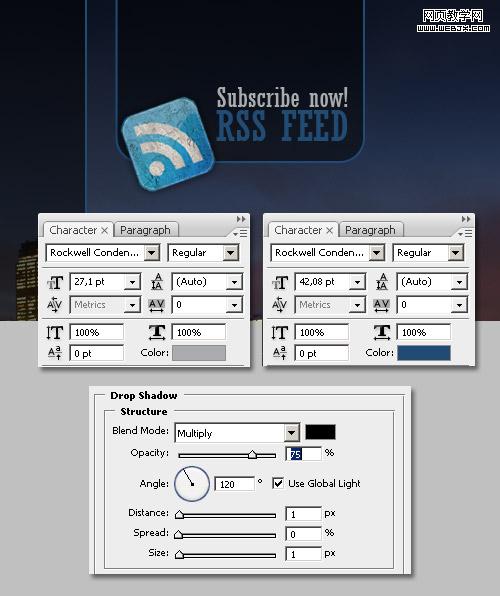Click font size icon in right Character panel
The width and height of the screenshot is (500, 596).
(280, 282)
